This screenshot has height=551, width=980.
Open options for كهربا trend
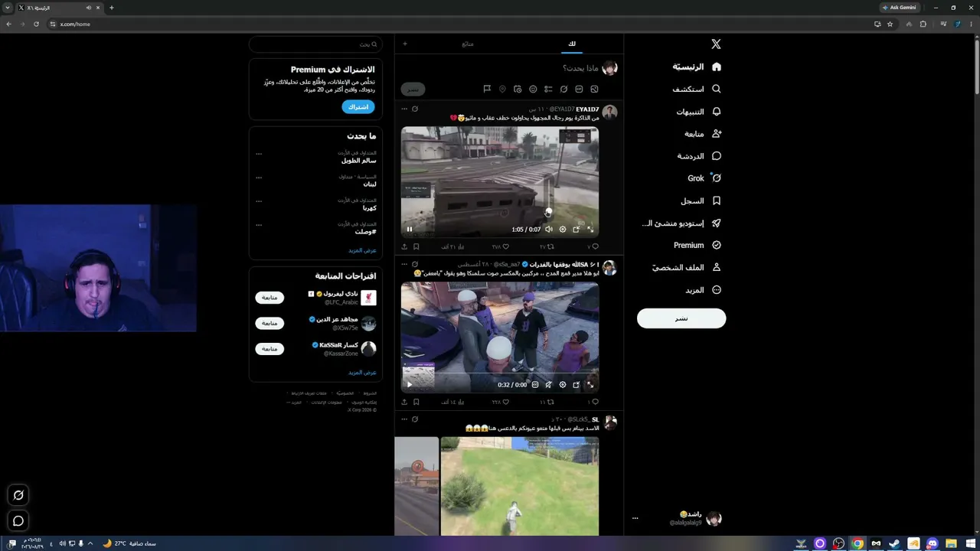(259, 201)
